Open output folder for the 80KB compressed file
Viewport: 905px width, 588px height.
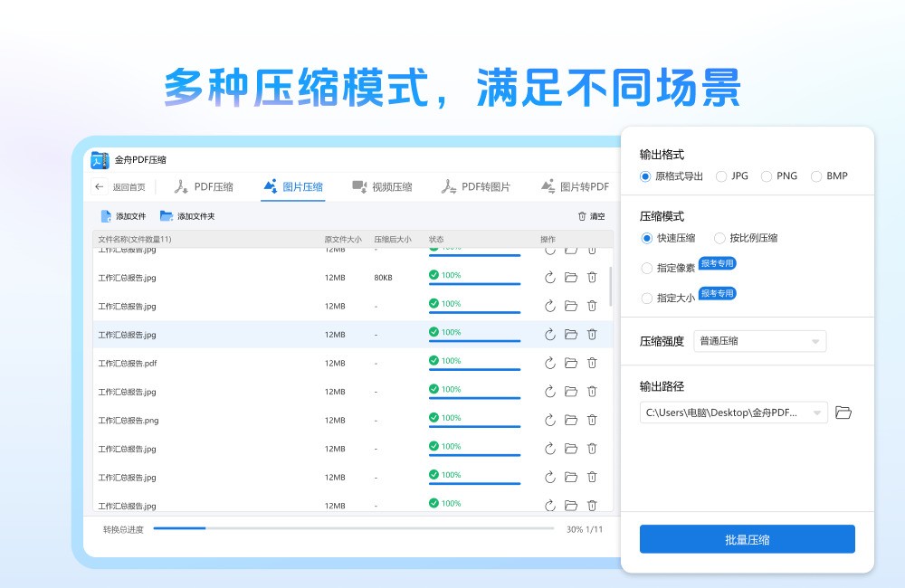(x=571, y=278)
